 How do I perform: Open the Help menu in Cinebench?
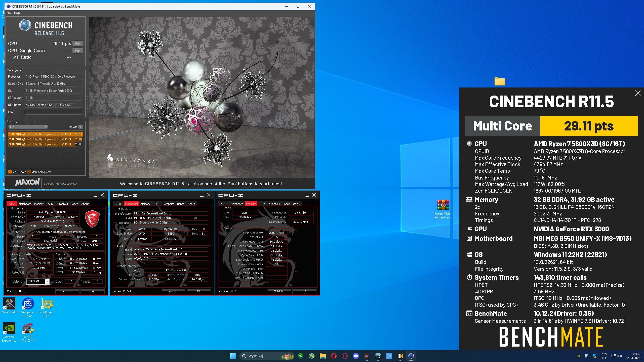[17, 13]
